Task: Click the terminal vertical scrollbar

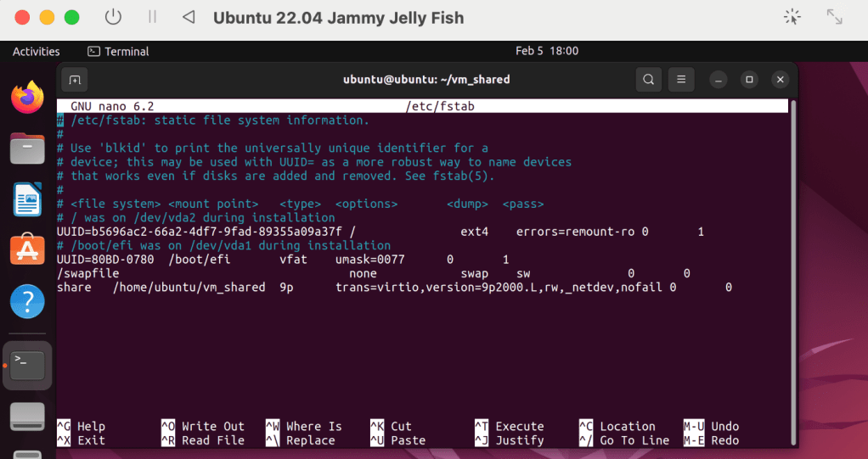Action: pyautogui.click(x=792, y=255)
